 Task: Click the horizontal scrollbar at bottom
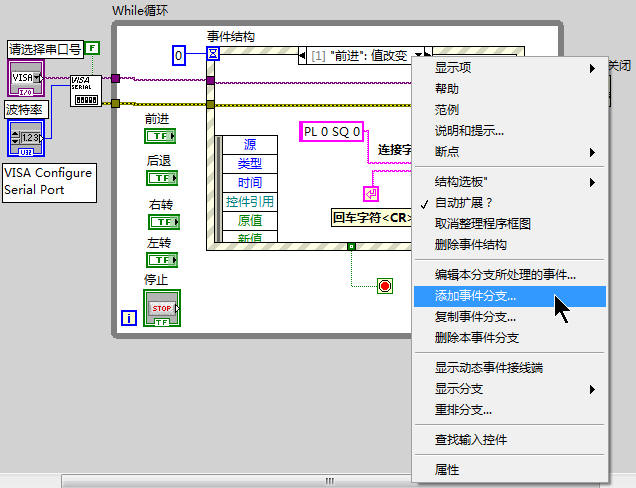[x=320, y=481]
